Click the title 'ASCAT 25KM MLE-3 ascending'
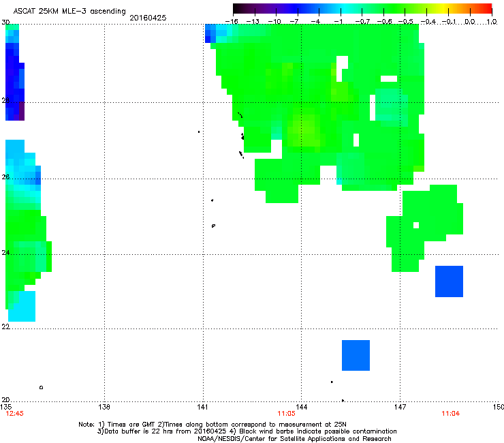The image size is (504, 443). [69, 12]
